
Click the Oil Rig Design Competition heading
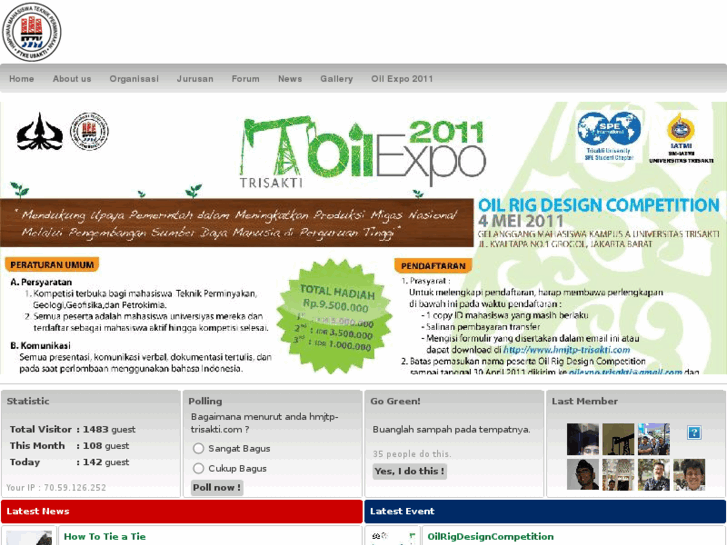[599, 205]
